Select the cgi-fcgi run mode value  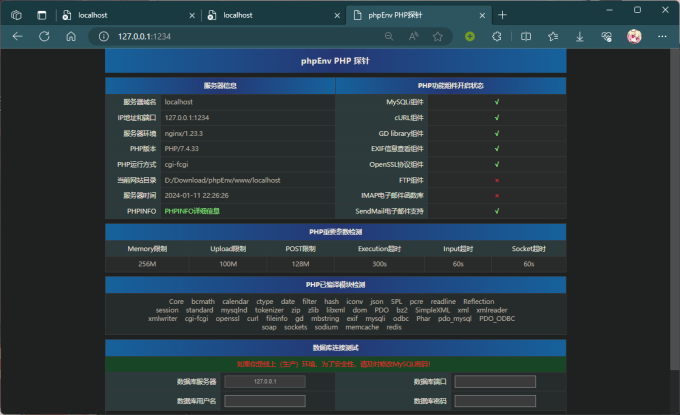click(x=176, y=164)
